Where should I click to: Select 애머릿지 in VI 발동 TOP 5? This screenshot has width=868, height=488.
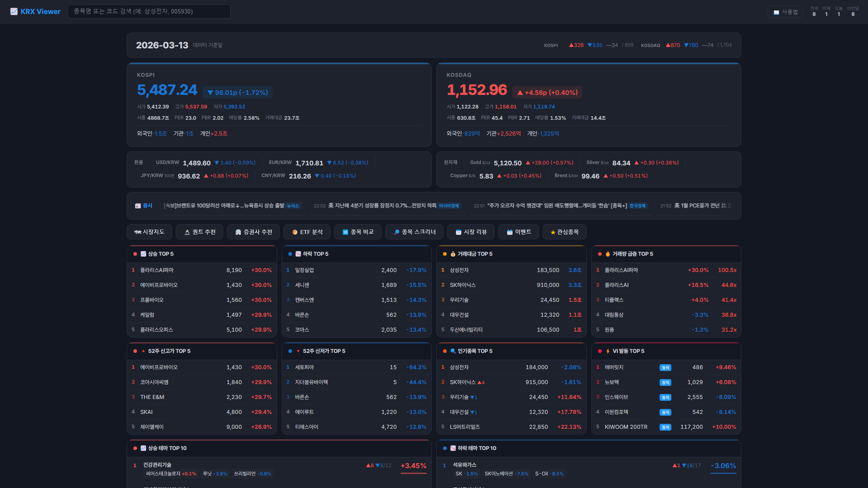point(614,367)
